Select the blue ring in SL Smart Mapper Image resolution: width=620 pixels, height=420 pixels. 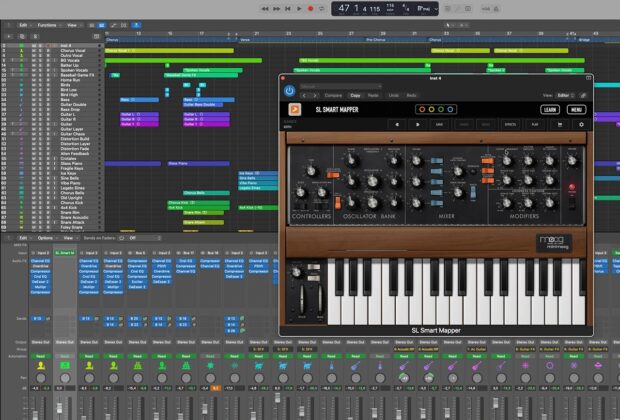(x=450, y=109)
